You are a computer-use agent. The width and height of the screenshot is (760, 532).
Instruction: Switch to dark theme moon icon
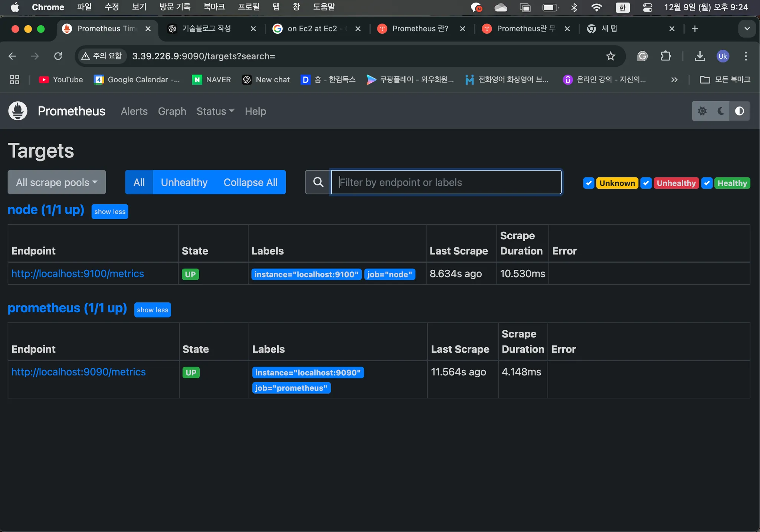721,111
